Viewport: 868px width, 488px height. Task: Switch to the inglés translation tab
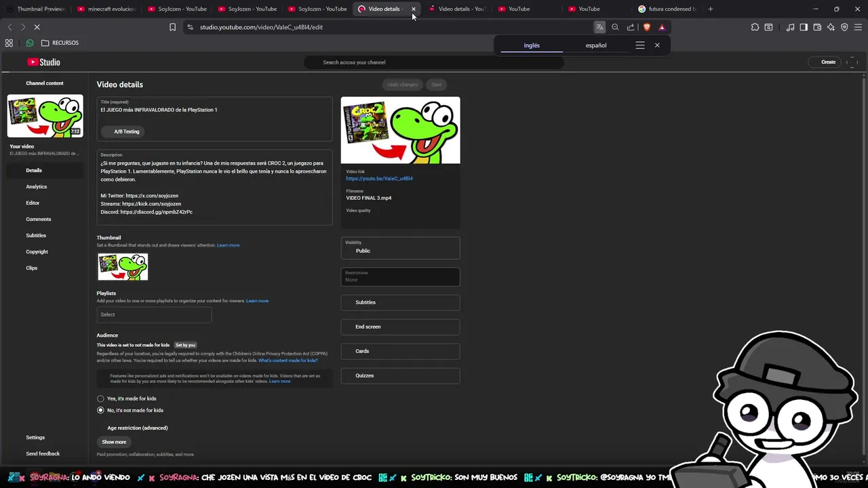pos(532,45)
